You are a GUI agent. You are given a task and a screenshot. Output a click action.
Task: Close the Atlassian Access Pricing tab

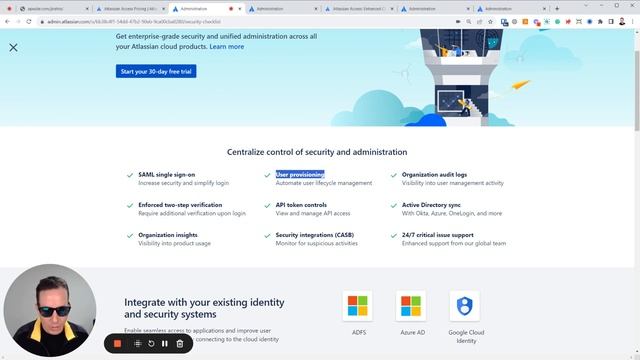[163, 9]
